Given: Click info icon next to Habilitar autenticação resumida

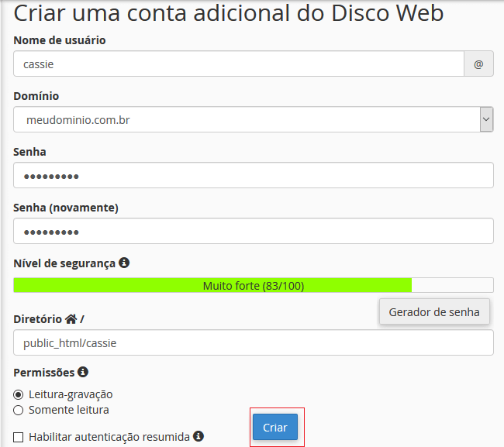Looking at the screenshot, I should tap(198, 436).
